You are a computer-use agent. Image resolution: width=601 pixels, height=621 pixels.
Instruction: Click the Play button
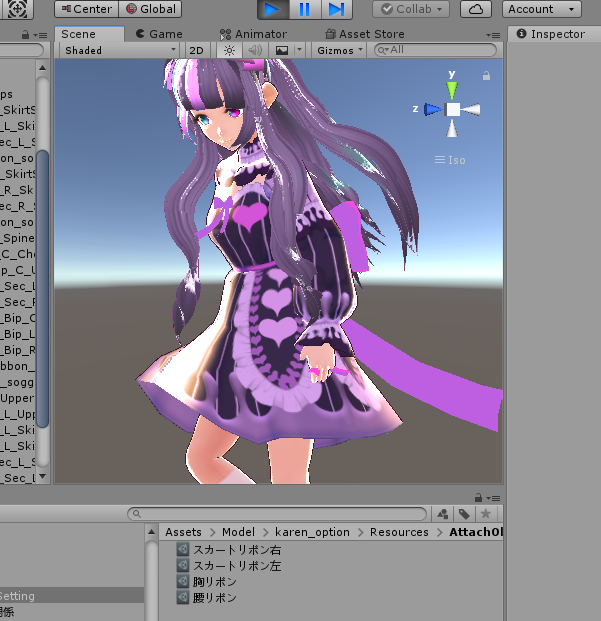273,9
